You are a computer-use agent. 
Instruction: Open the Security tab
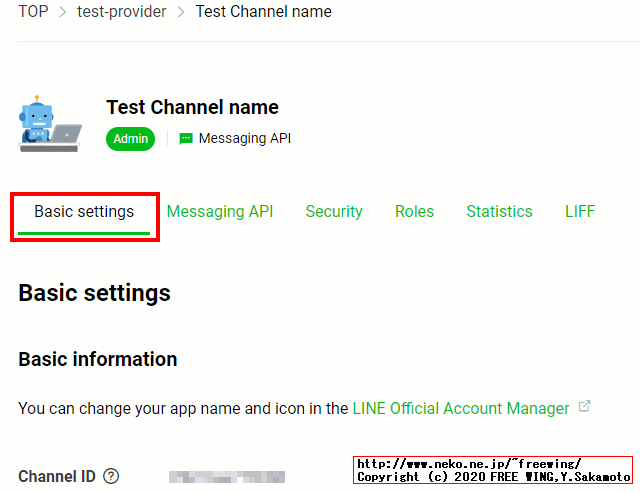pos(334,212)
